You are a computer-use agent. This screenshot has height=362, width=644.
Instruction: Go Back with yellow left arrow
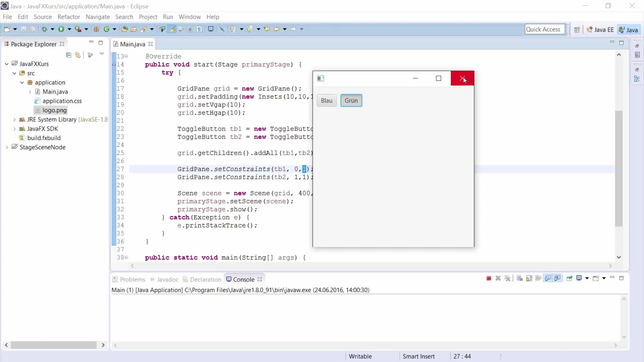click(x=276, y=29)
